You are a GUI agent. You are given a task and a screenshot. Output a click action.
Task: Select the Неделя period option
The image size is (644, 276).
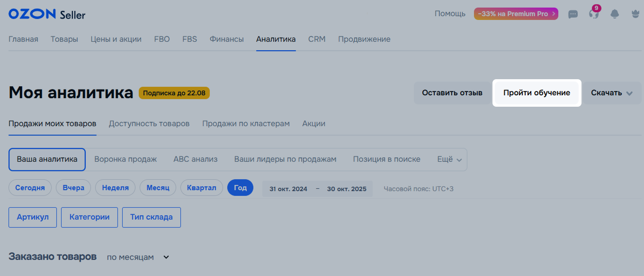click(115, 188)
